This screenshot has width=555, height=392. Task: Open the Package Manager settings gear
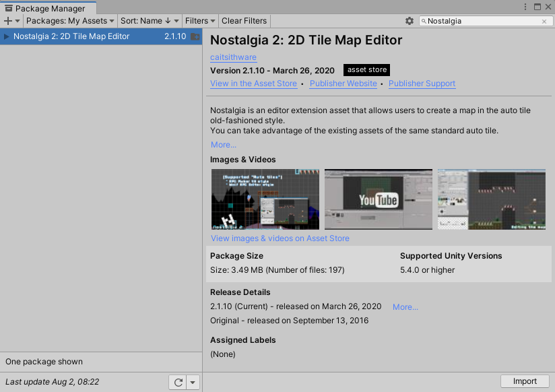409,21
